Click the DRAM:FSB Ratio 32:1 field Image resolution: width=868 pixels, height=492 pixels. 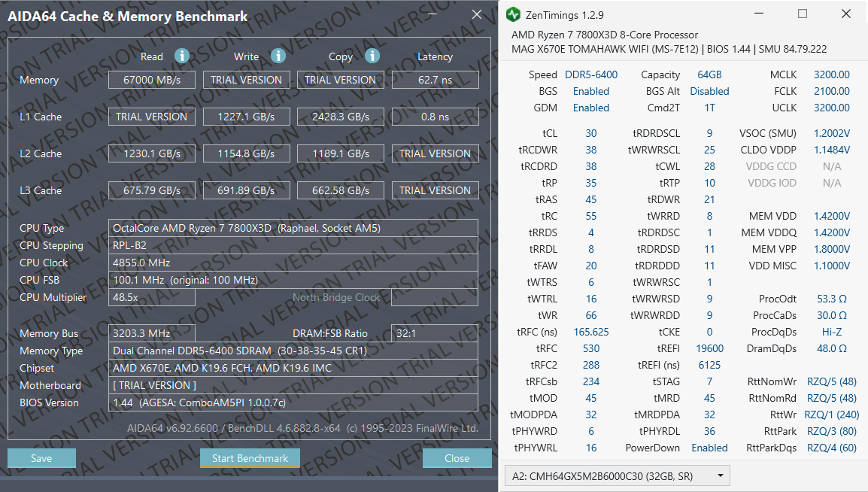click(435, 333)
